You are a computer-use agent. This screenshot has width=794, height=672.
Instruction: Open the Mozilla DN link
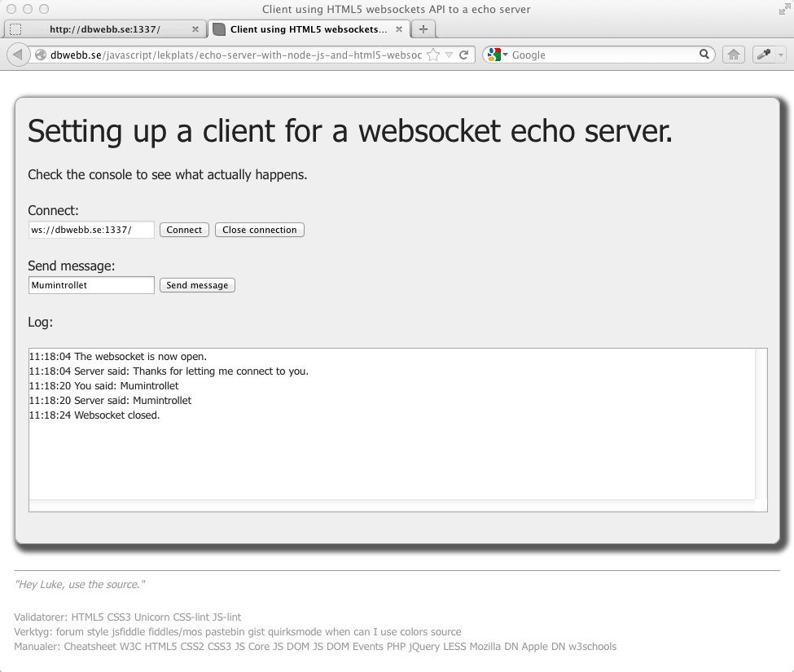(x=494, y=646)
